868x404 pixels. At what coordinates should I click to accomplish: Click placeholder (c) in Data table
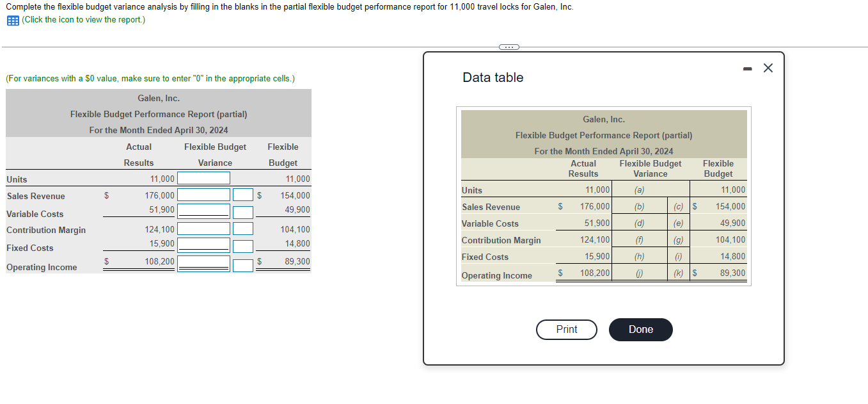click(679, 207)
